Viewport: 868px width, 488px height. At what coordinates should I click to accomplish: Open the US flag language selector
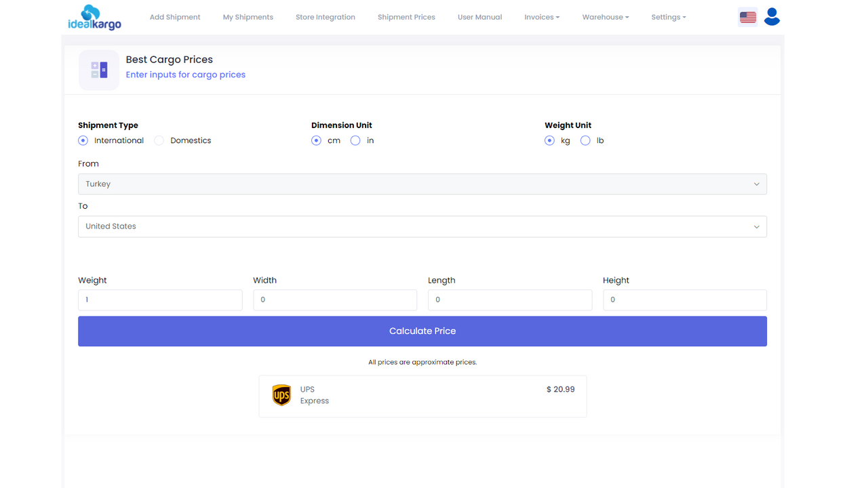coord(748,17)
